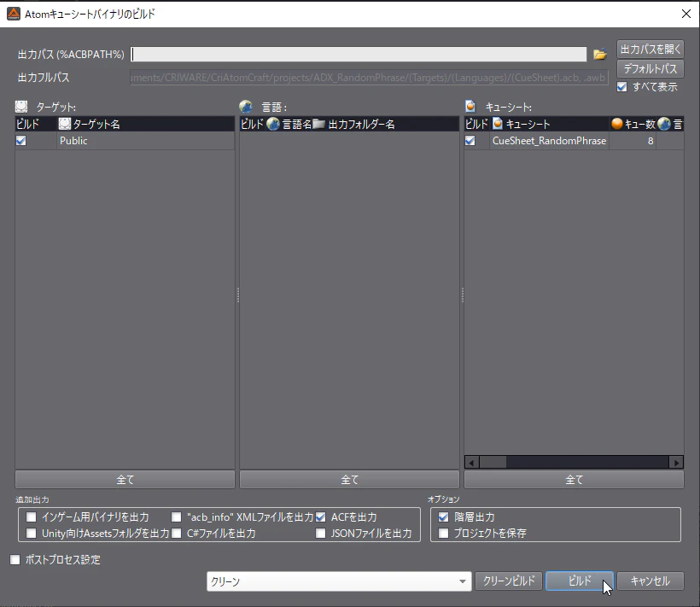The image size is (700, 607).
Task: Enable "acb_info" XMLファイルを出力 checkbox
Action: [x=177, y=517]
